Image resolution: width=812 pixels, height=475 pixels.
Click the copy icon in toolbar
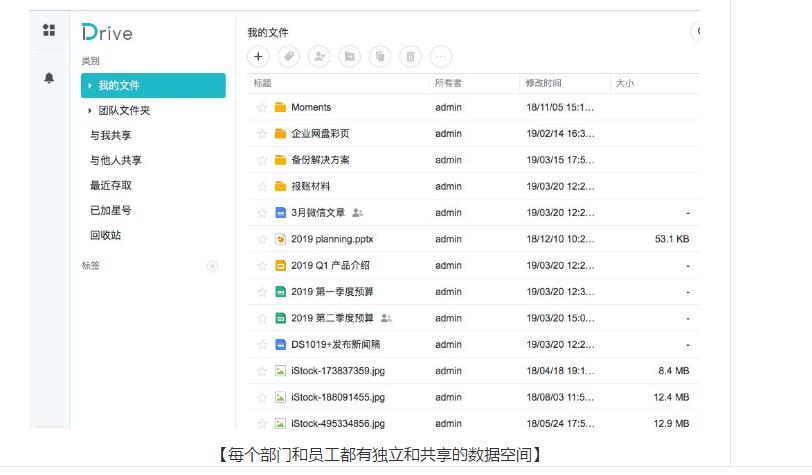pyautogui.click(x=380, y=57)
